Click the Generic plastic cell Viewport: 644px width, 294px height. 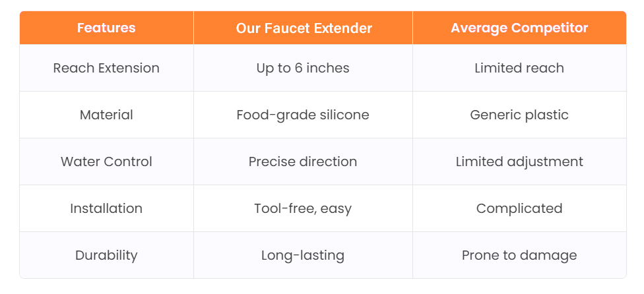(x=519, y=115)
